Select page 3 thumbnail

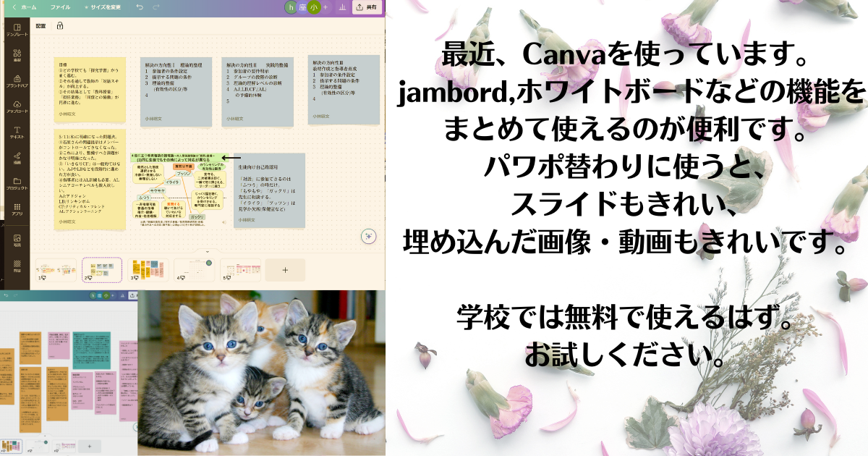click(x=148, y=269)
